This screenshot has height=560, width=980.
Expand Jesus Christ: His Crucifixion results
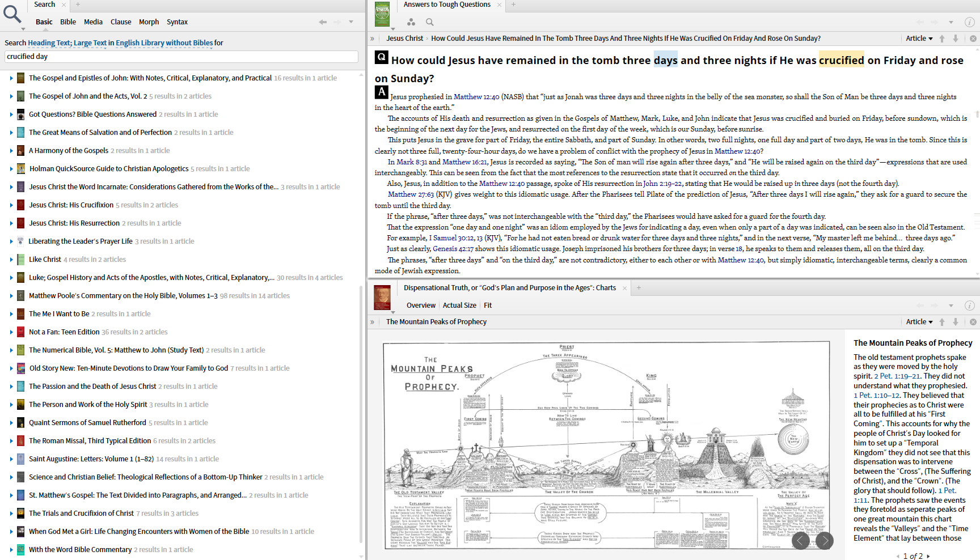click(x=11, y=205)
